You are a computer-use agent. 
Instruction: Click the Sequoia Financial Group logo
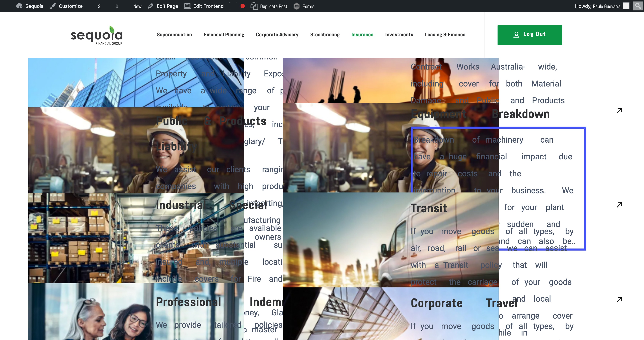[x=97, y=35]
